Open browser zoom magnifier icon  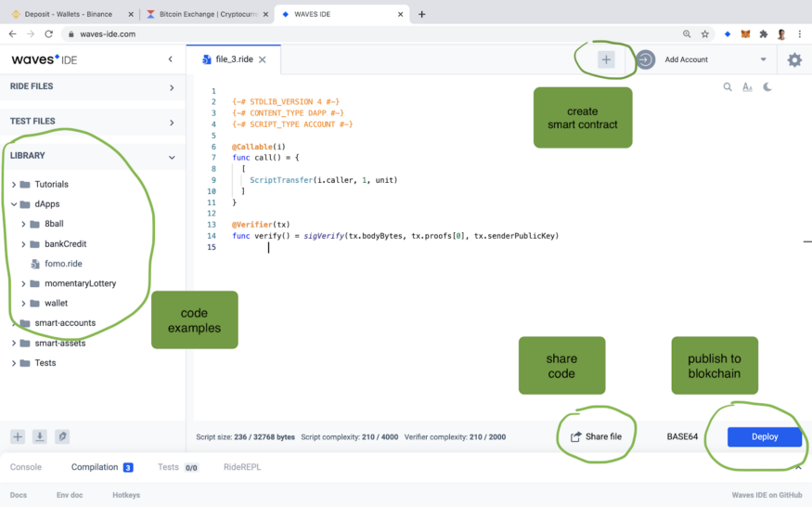pyautogui.click(x=687, y=34)
